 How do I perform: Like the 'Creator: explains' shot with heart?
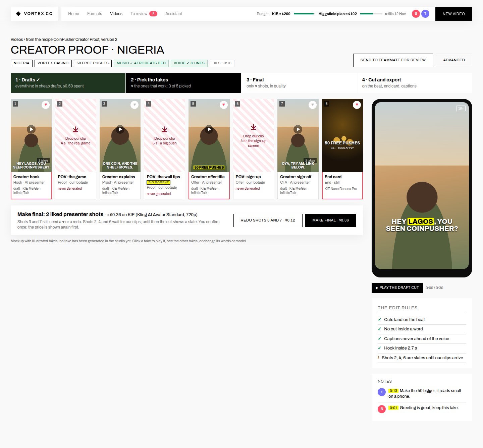tap(135, 105)
